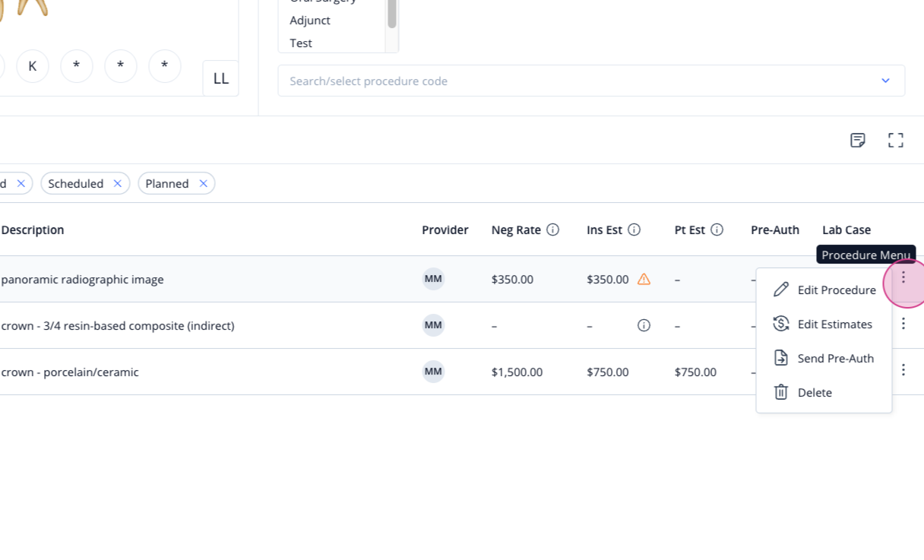The height and width of the screenshot is (560, 924).
Task: Select the panoramic radiographic image description
Action: 83,279
